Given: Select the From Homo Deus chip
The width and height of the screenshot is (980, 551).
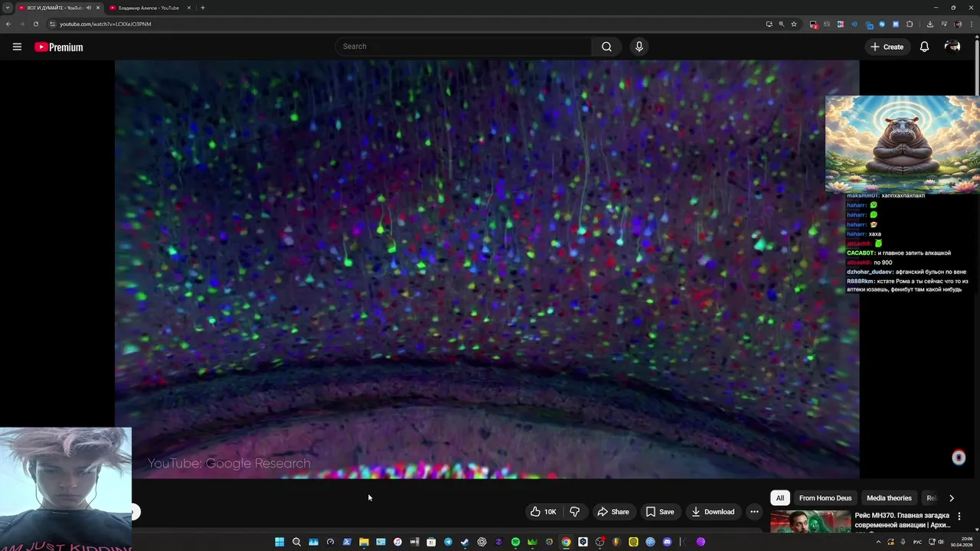Looking at the screenshot, I should 825,498.
